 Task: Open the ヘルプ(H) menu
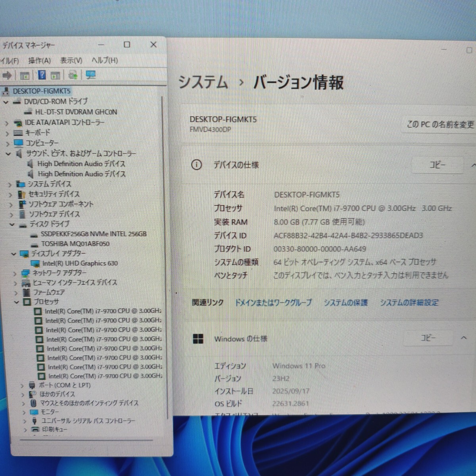pos(105,60)
